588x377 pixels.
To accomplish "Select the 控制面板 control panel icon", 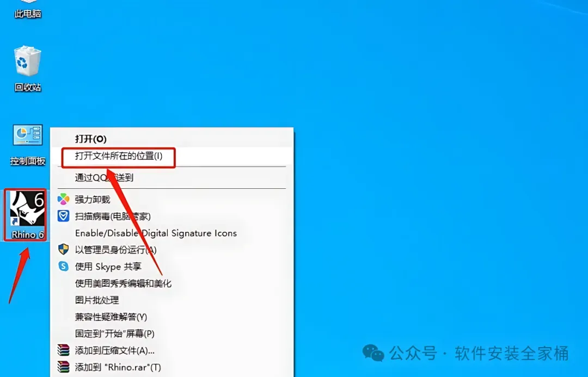I will pyautogui.click(x=28, y=145).
